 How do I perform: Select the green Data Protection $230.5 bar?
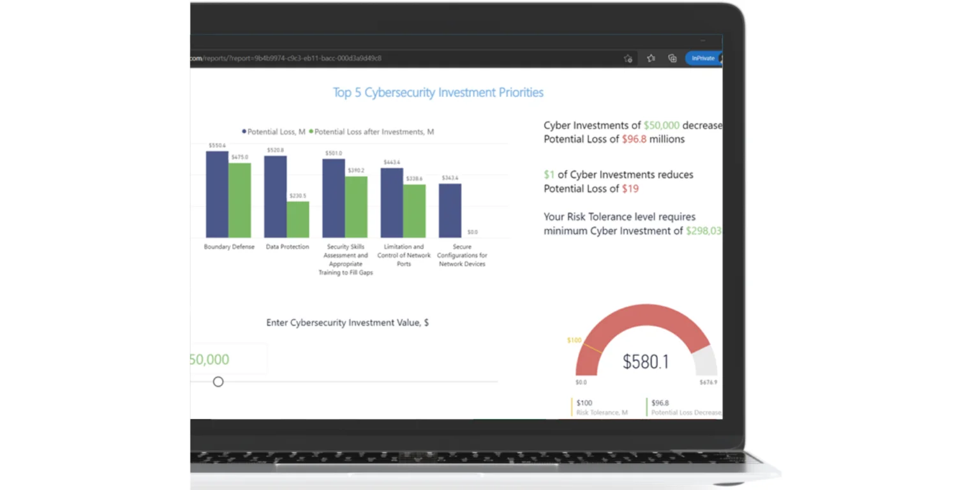coord(298,219)
